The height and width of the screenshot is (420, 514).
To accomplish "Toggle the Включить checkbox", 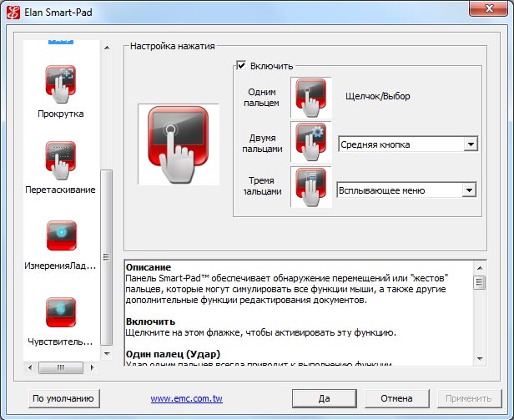I will tap(241, 65).
